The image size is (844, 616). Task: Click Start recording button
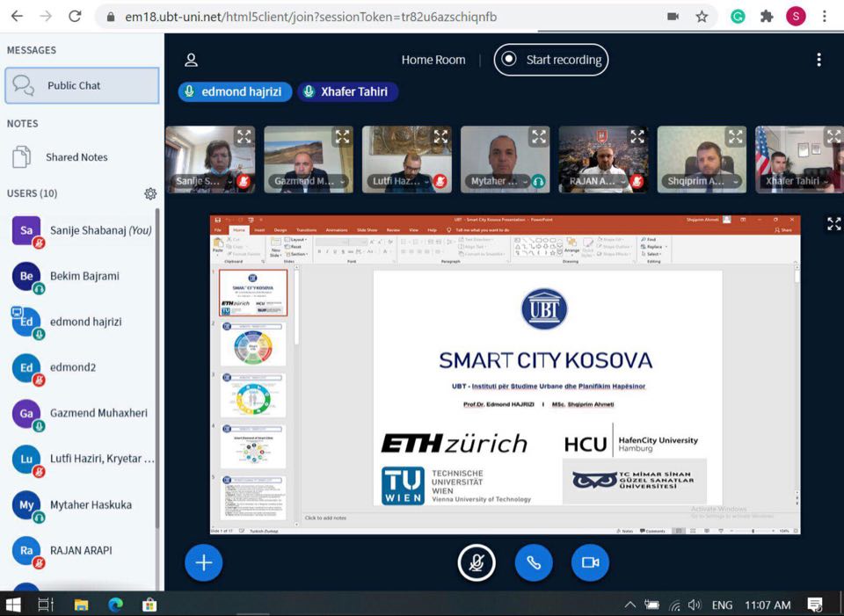[551, 60]
